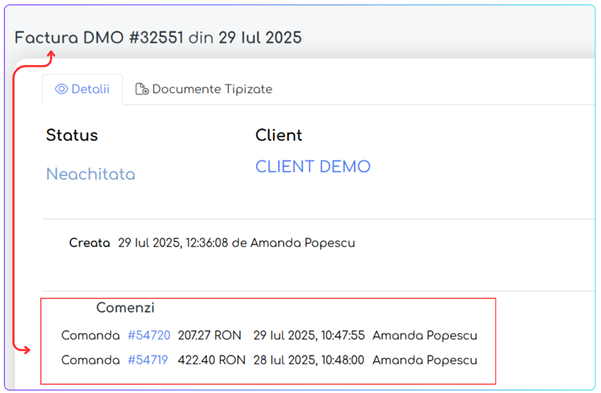Click Amanda Popescu in order #54720 row
The height and width of the screenshot is (393, 601).
pyautogui.click(x=425, y=335)
